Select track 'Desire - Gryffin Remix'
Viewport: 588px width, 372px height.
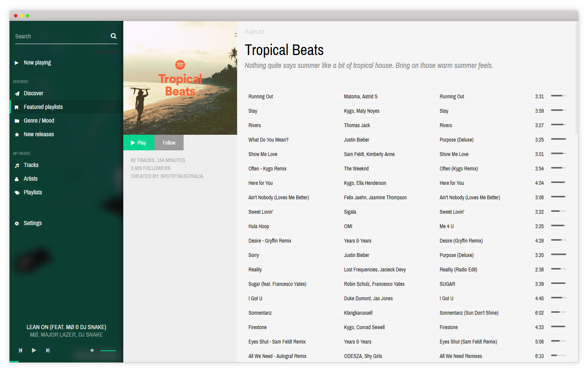tap(270, 241)
